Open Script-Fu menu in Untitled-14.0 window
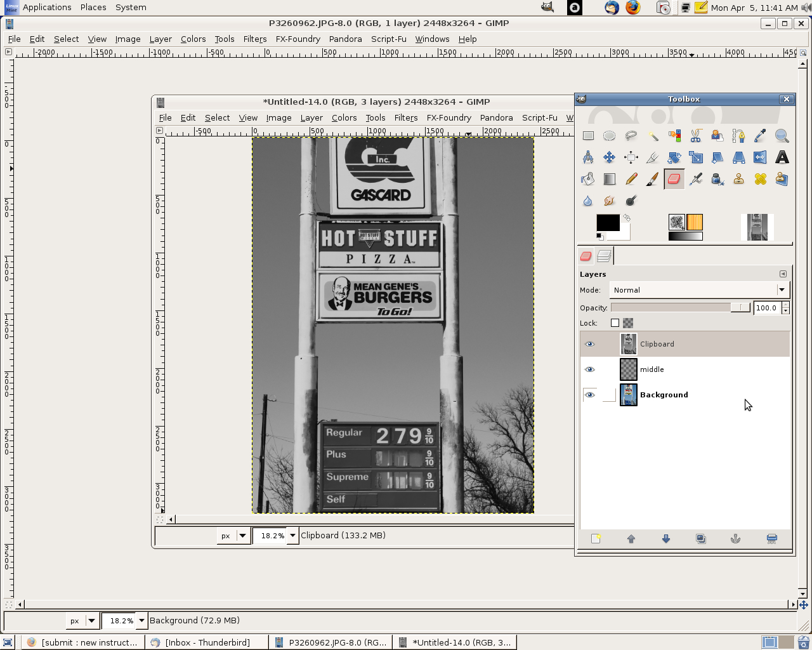 [540, 118]
